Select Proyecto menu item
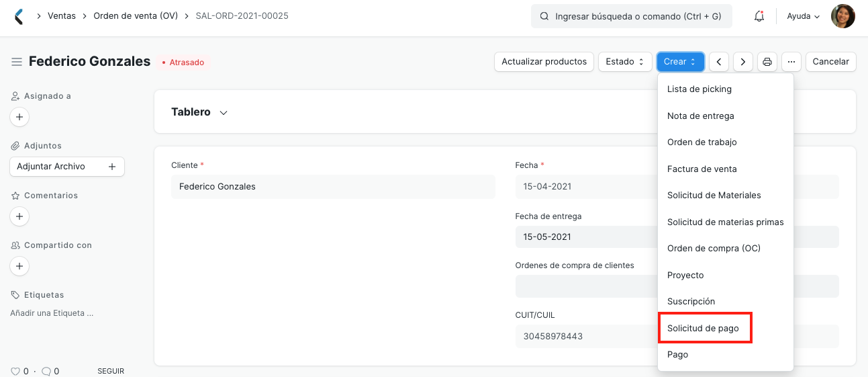 pyautogui.click(x=726, y=275)
